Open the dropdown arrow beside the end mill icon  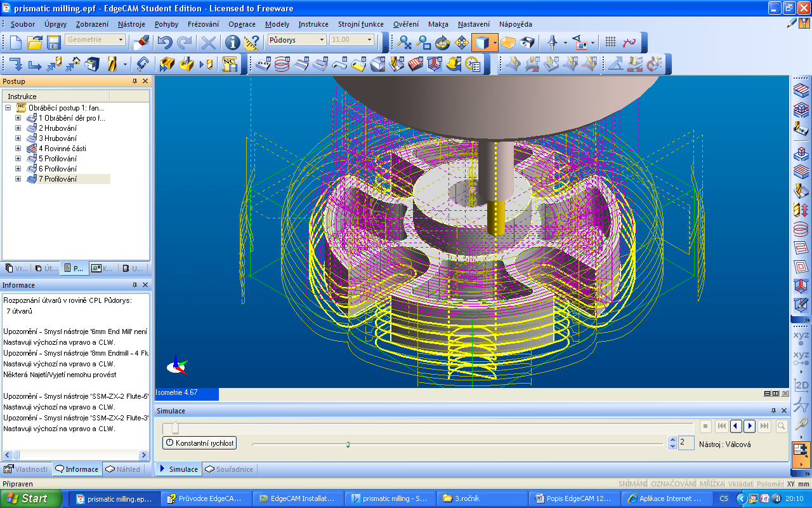click(x=125, y=64)
